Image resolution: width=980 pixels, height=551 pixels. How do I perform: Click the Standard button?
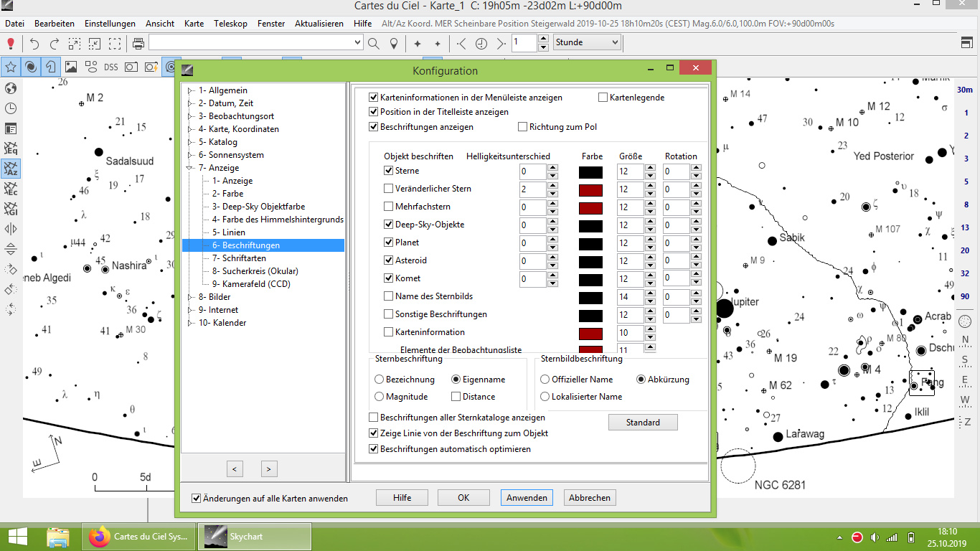643,423
